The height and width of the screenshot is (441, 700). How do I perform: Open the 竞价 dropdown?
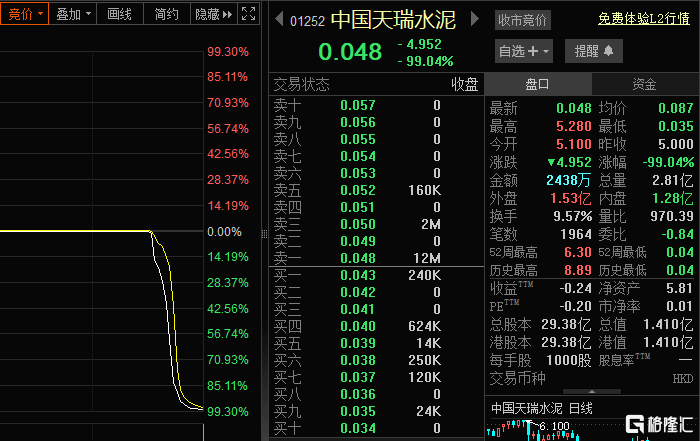(24, 14)
